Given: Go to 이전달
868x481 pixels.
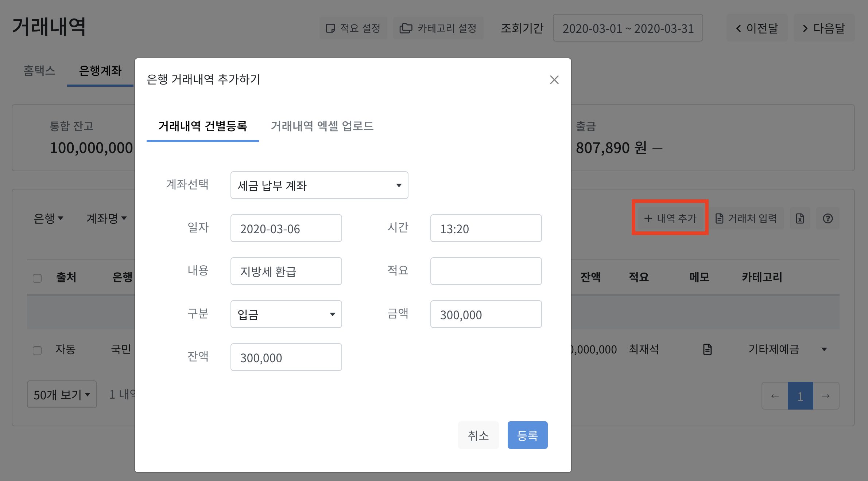Looking at the screenshot, I should (x=757, y=28).
